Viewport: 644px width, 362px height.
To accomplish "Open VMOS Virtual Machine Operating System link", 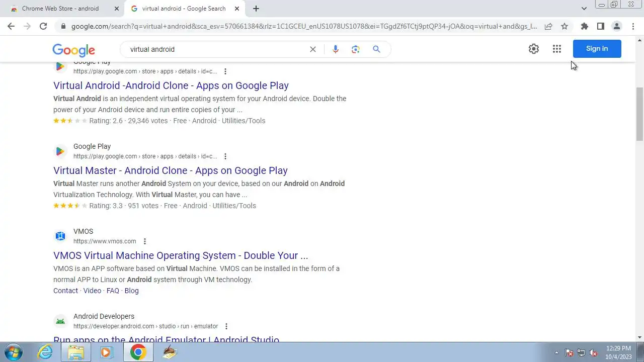I will [181, 255].
